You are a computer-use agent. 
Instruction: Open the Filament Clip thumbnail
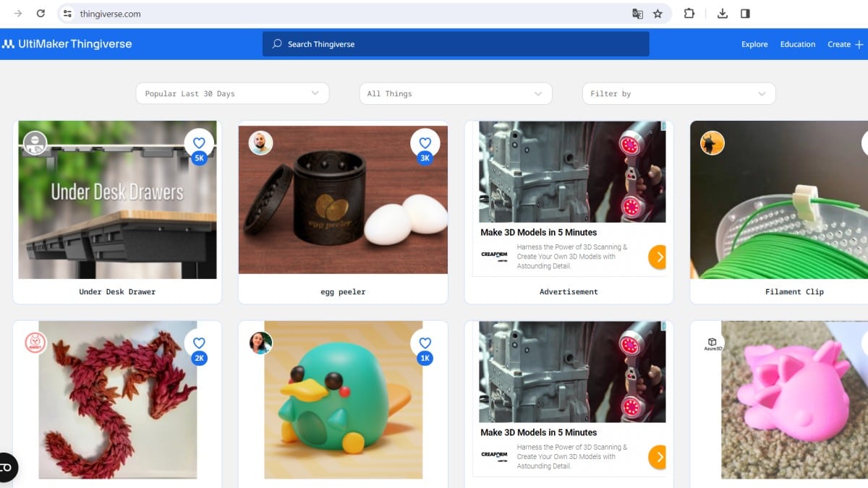779,200
